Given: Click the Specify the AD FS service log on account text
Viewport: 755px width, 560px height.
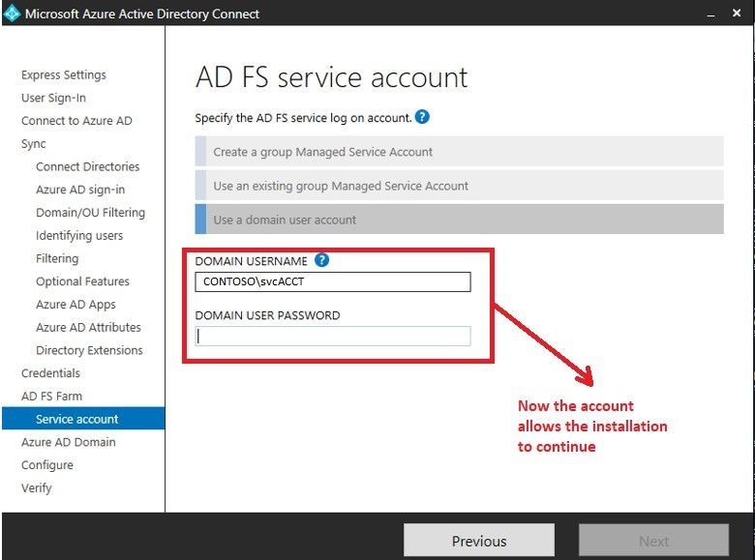Looking at the screenshot, I should coord(303,118).
